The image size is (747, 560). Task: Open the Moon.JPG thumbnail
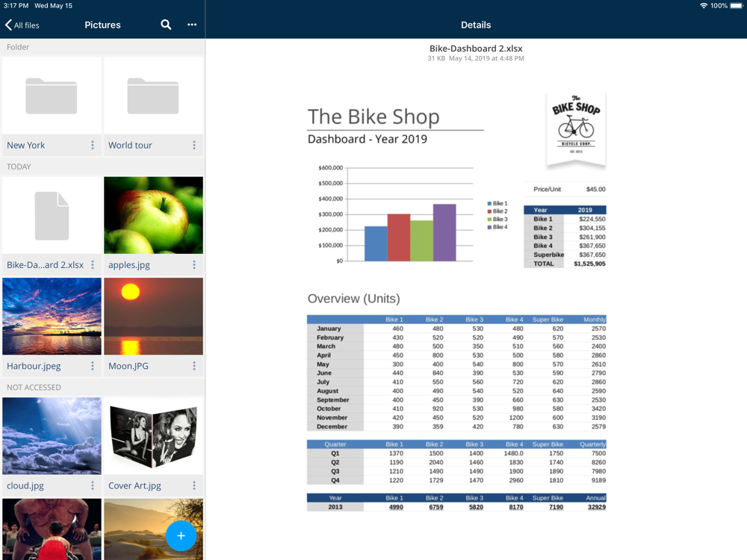point(153,316)
